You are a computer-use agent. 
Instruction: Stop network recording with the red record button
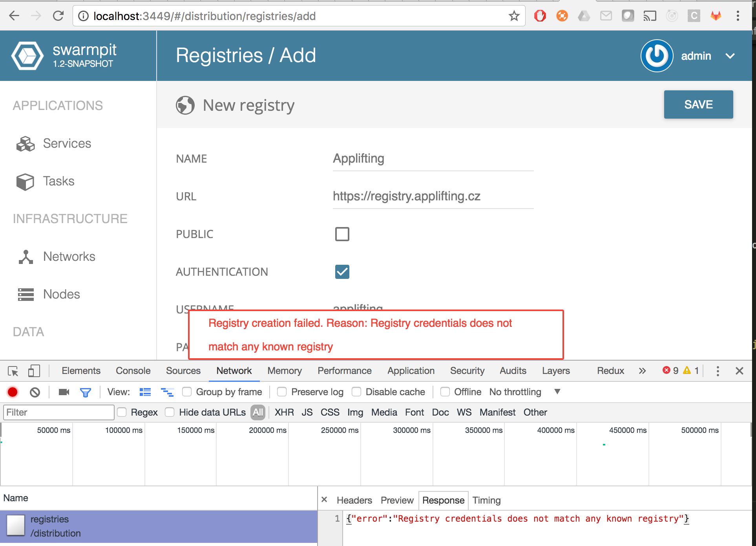[x=12, y=392]
